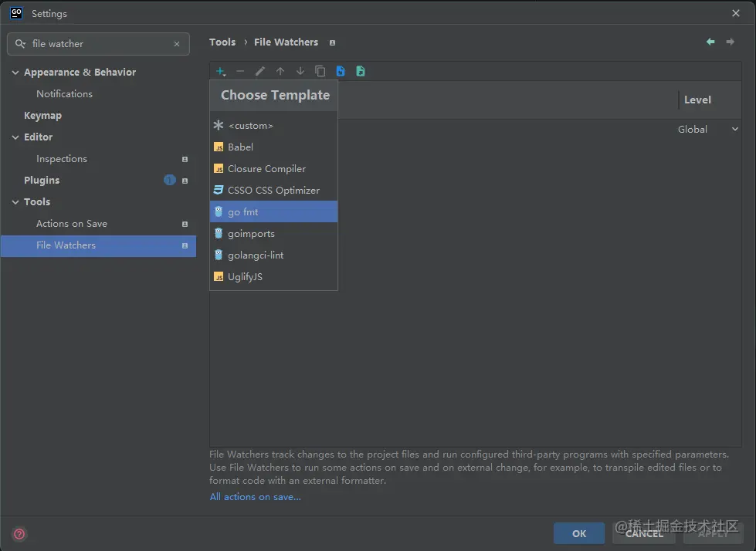Click the Help question mark icon

[x=19, y=534]
